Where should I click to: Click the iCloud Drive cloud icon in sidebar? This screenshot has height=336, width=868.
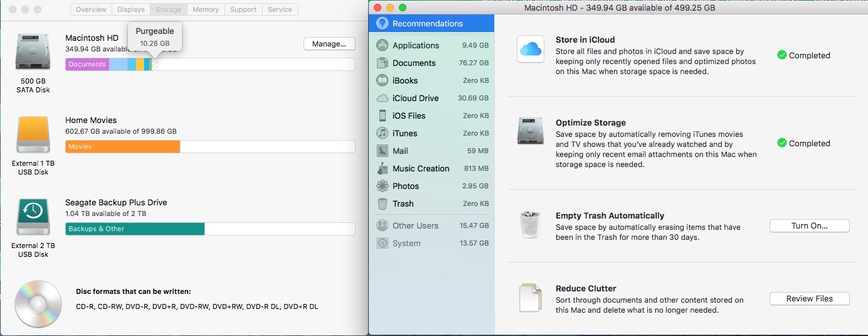(x=382, y=98)
